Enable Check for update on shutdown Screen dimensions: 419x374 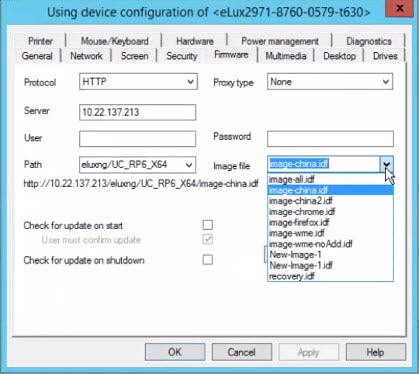[x=208, y=260]
